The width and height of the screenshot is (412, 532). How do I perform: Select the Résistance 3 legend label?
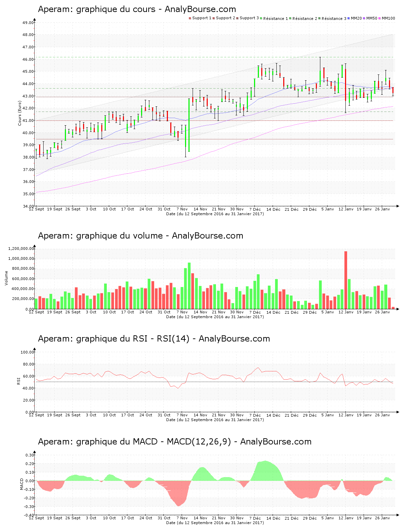(x=334, y=19)
